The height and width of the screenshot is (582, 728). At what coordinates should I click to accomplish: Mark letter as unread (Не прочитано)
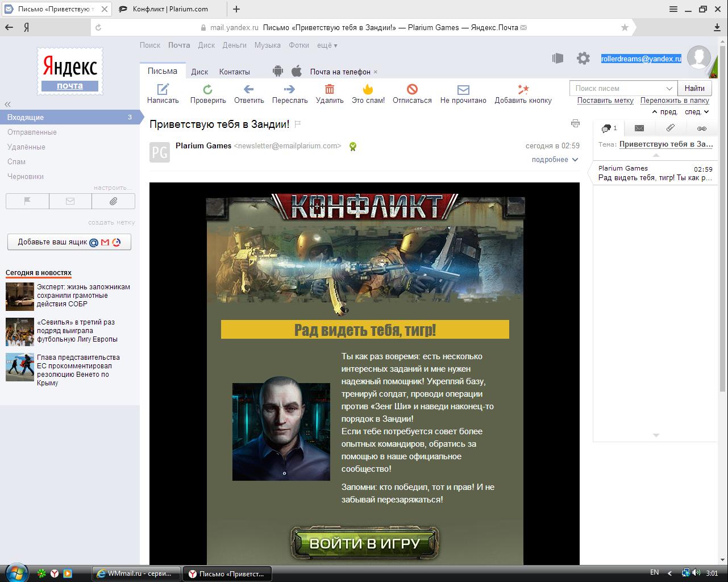coord(463,94)
